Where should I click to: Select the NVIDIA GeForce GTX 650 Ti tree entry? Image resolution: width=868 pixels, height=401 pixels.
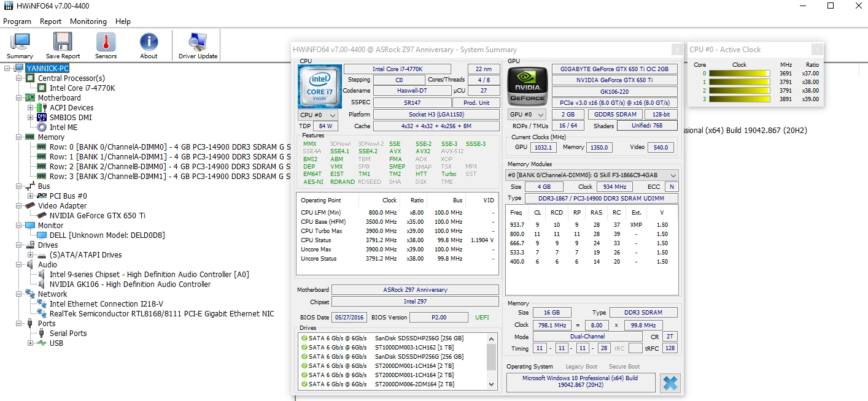pos(97,215)
